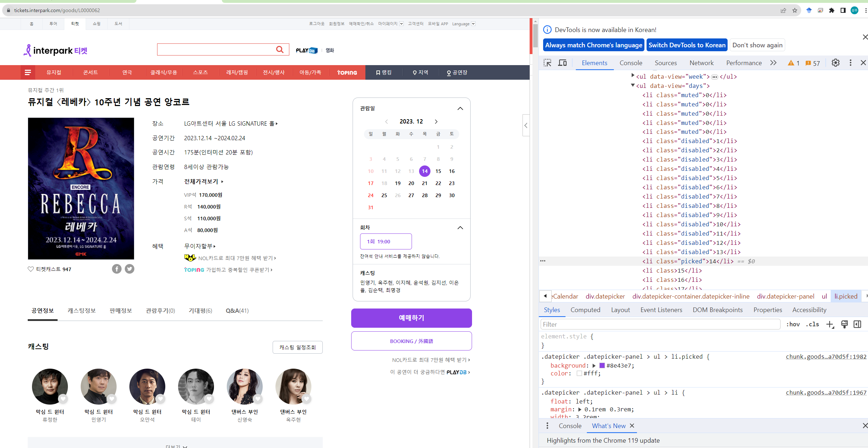Toggle the element classes .cls button
This screenshot has width=868, height=448.
(x=813, y=325)
